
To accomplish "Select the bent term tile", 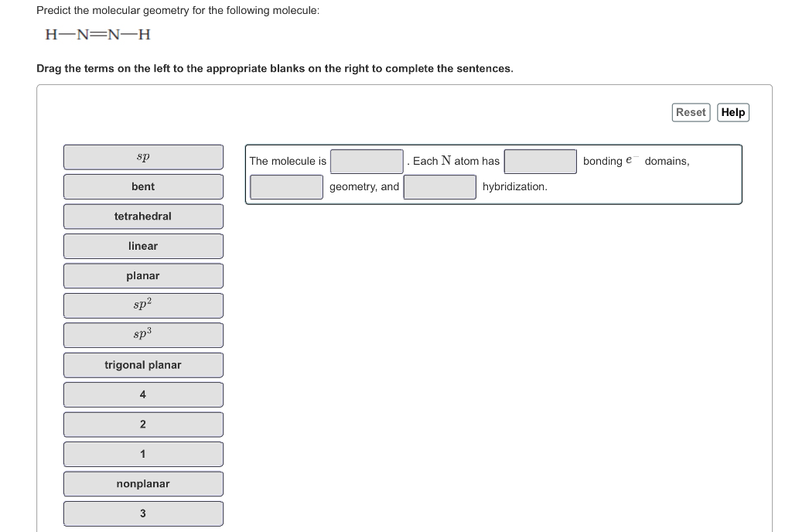I will click(x=143, y=186).
